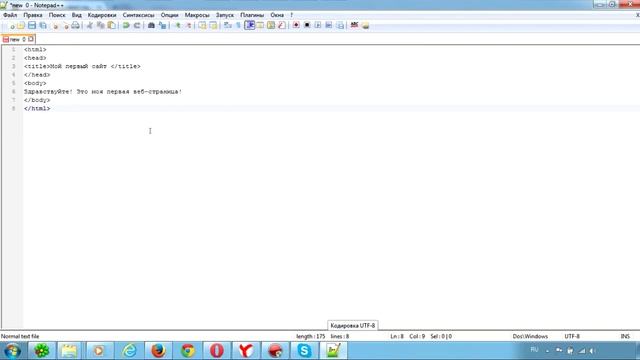Screen dimensions: 640x360
Task: Click the INS mode indicator
Action: [x=625, y=336]
